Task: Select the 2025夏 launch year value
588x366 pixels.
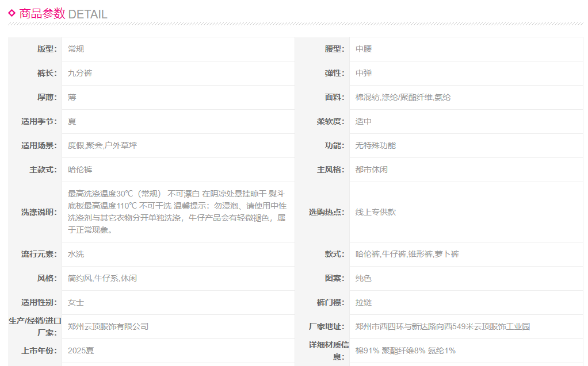Action: (81, 350)
